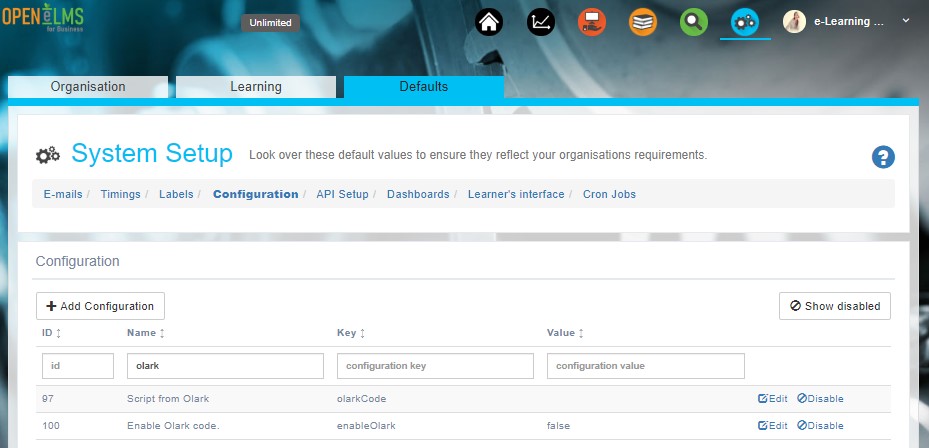The width and height of the screenshot is (929, 448).
Task: Click the user profile avatar
Action: point(794,21)
